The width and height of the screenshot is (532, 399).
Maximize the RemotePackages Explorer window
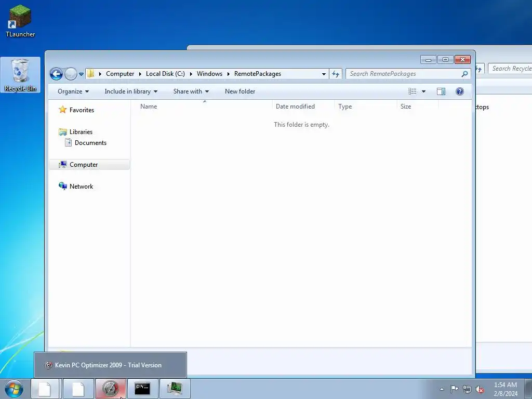[x=445, y=60]
